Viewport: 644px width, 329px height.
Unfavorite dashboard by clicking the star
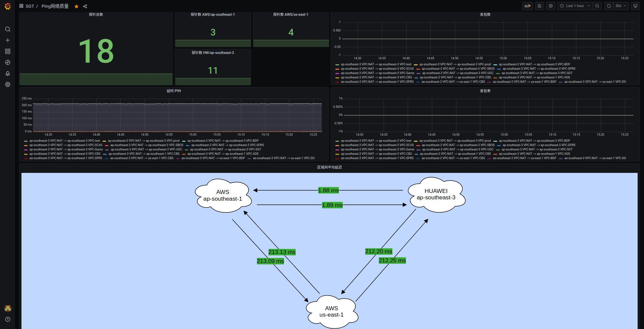point(76,6)
